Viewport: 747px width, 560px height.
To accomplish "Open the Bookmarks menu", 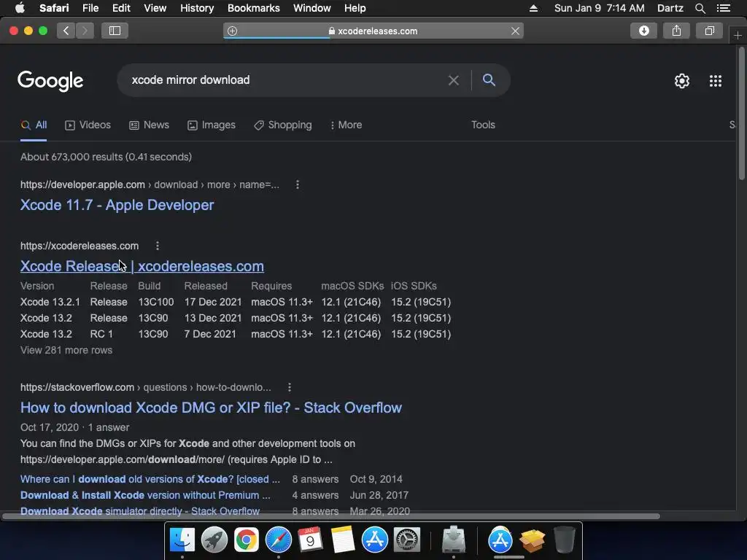I will tap(253, 8).
